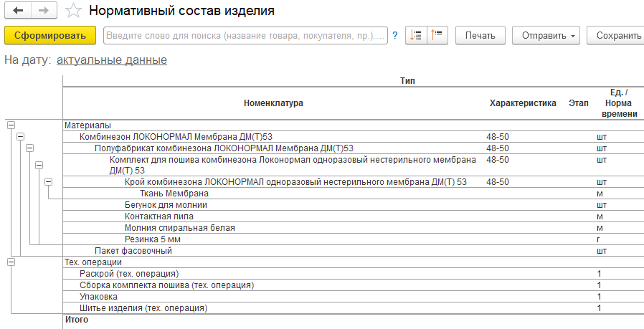Collapse the Материалы group
Image resolution: width=644 pixels, height=329 pixels.
11,125
